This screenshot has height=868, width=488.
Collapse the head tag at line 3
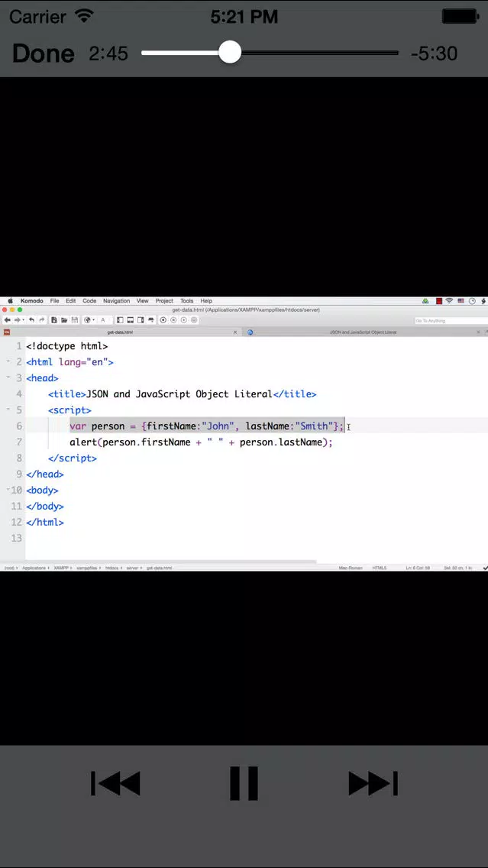(x=8, y=377)
